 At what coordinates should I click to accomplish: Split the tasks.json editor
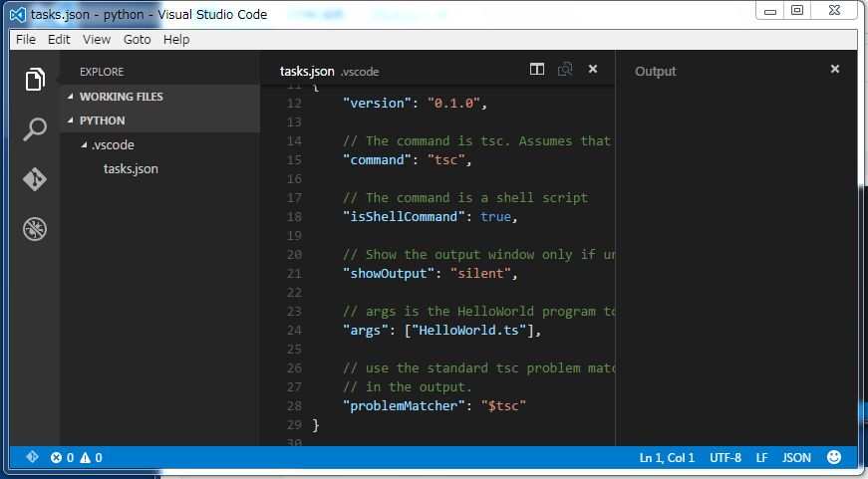[537, 69]
